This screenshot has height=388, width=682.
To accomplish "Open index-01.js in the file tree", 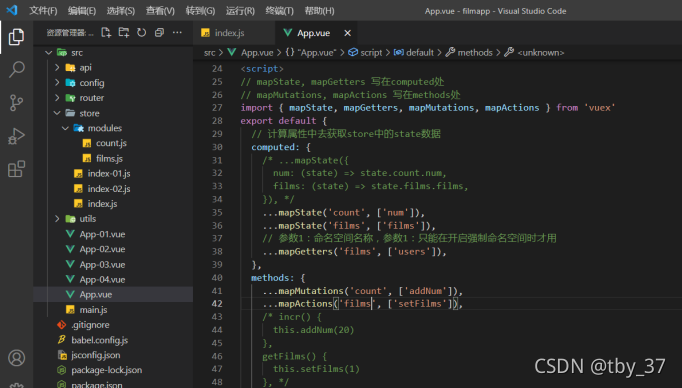I will (113, 174).
